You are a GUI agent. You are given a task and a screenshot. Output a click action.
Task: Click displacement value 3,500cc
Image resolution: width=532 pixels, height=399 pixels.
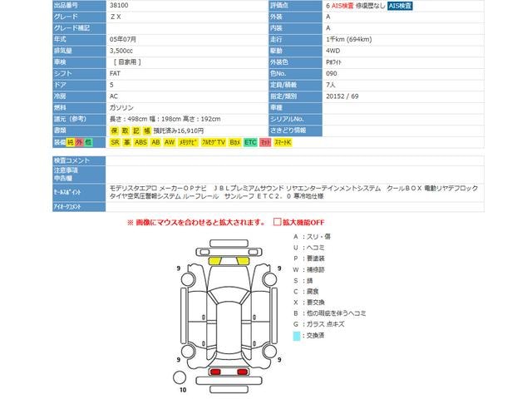coord(121,51)
